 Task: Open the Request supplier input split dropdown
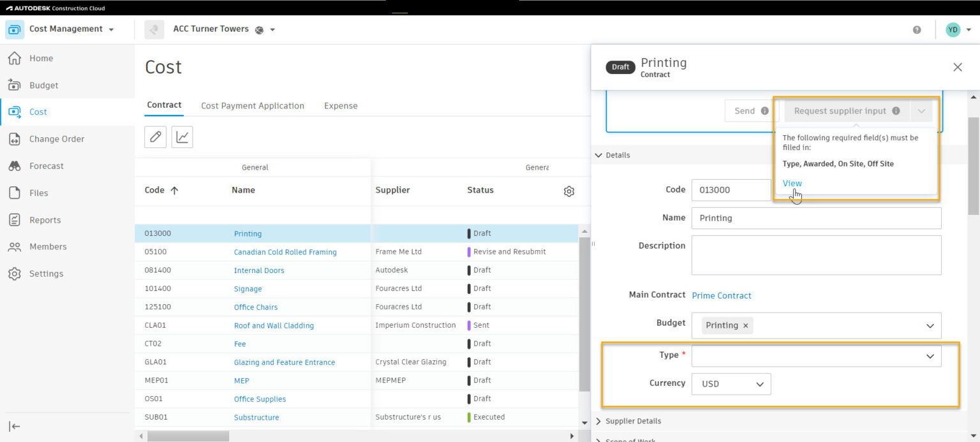tap(921, 111)
